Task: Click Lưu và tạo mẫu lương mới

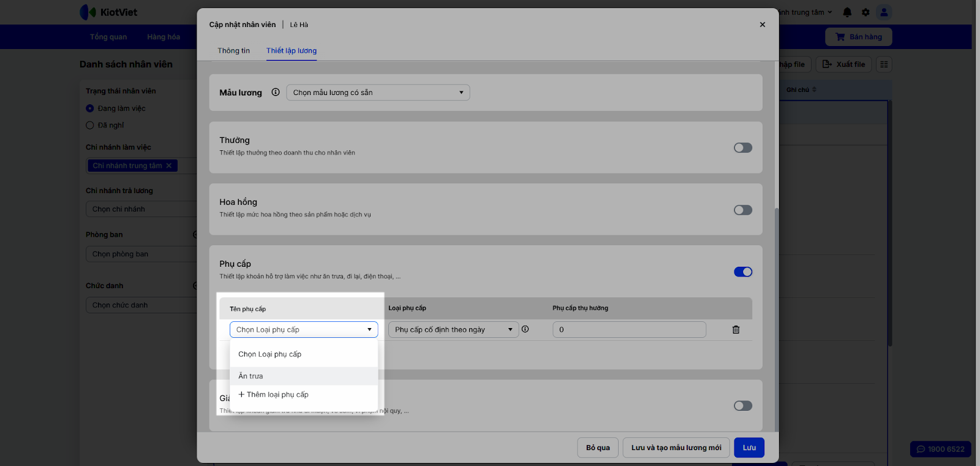Action: click(676, 448)
